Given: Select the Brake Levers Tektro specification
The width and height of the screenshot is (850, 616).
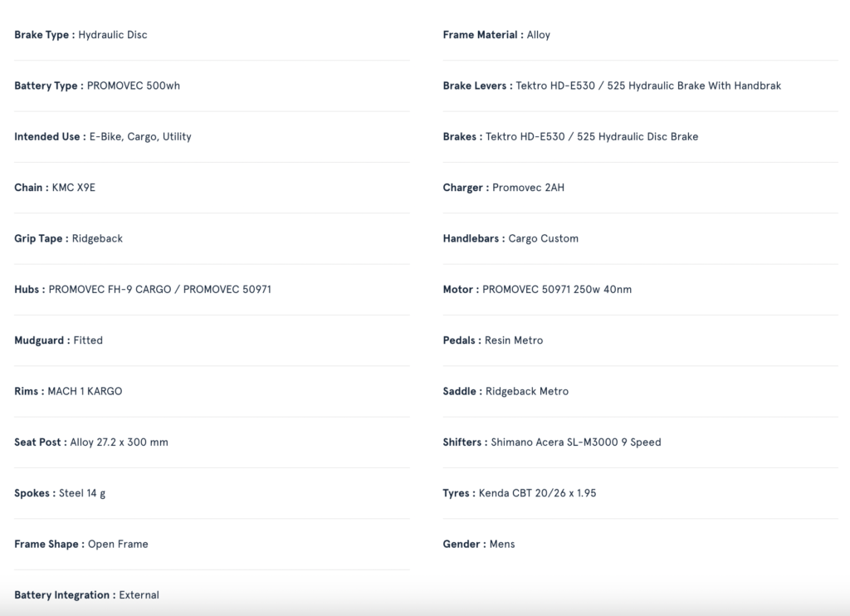Looking at the screenshot, I should tap(612, 86).
